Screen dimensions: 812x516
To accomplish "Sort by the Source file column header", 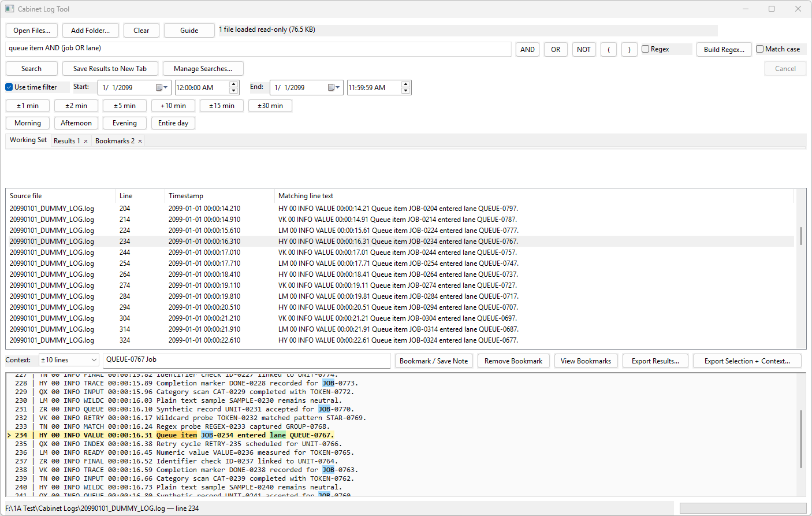I will point(60,196).
